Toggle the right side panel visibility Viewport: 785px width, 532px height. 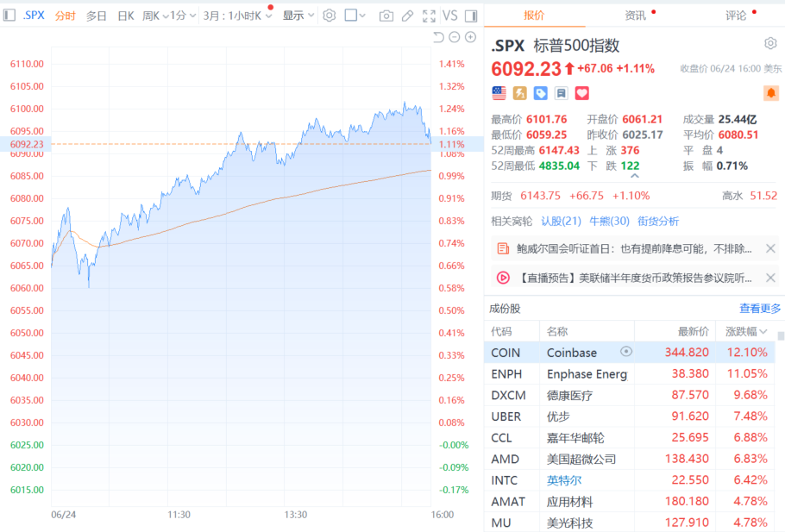tap(470, 16)
